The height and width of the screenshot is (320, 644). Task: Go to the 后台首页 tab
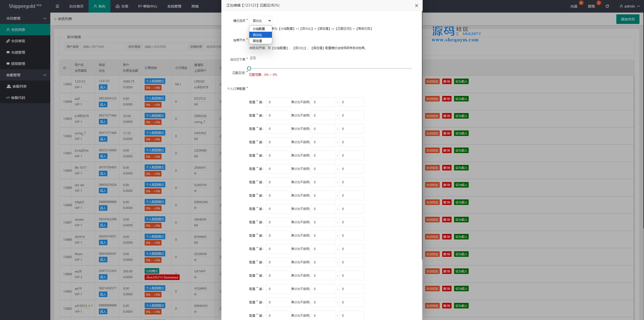point(76,6)
